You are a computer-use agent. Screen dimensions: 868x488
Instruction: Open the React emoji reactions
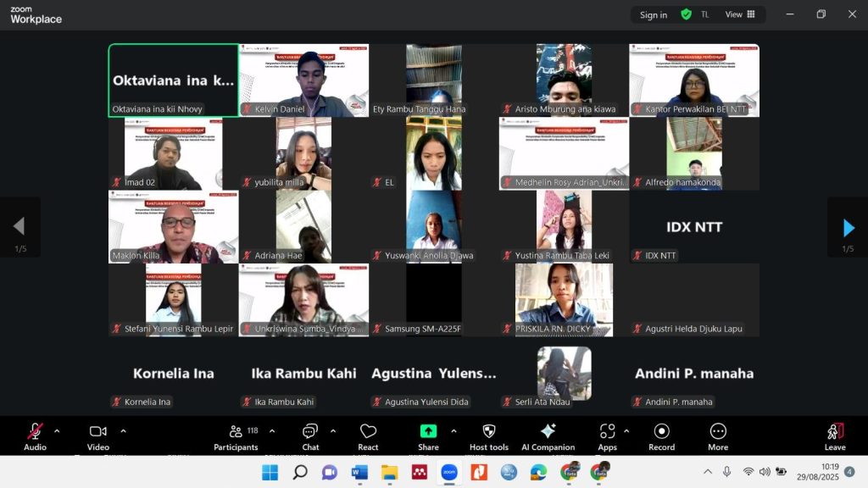368,436
